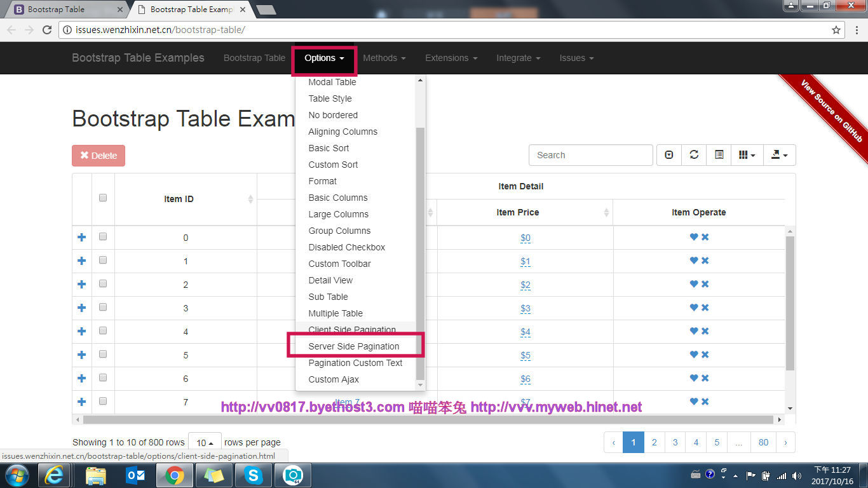The height and width of the screenshot is (488, 868).
Task: Select Server Side Pagination menu item
Action: click(354, 346)
